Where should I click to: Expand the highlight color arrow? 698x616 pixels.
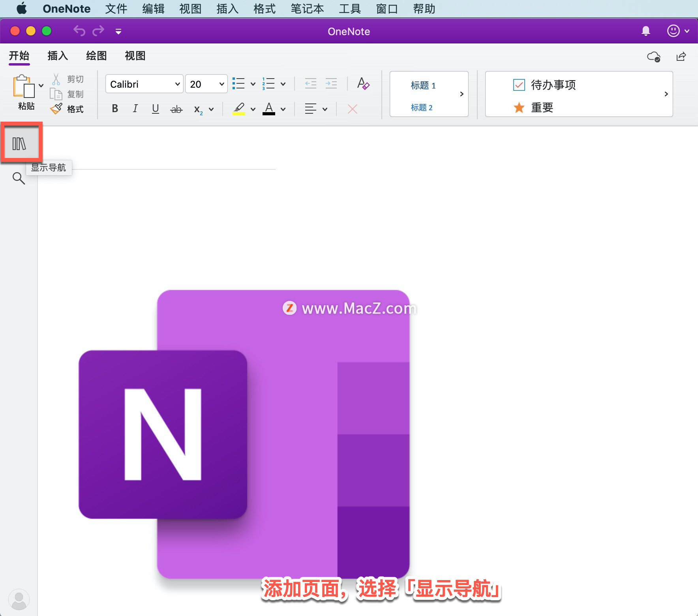253,109
